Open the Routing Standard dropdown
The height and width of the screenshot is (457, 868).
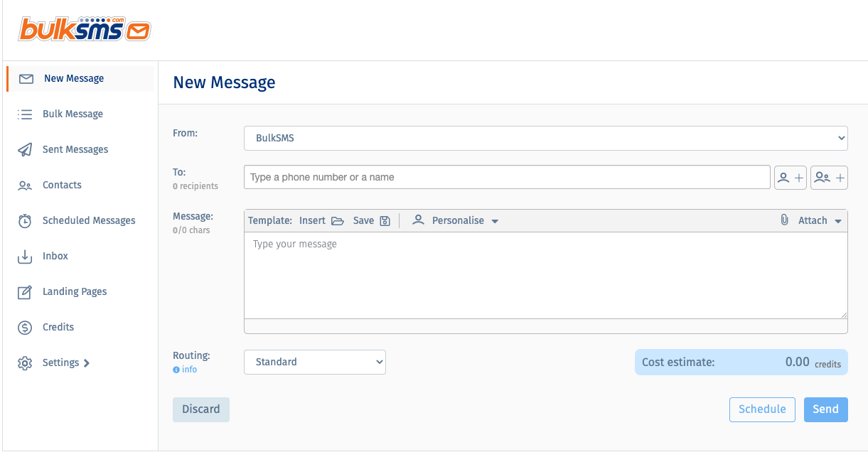click(315, 362)
